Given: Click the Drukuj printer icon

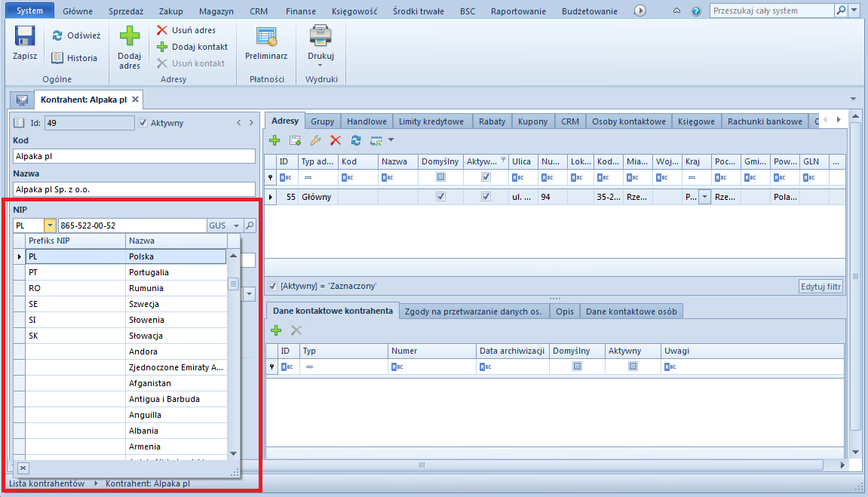Looking at the screenshot, I should point(321,36).
